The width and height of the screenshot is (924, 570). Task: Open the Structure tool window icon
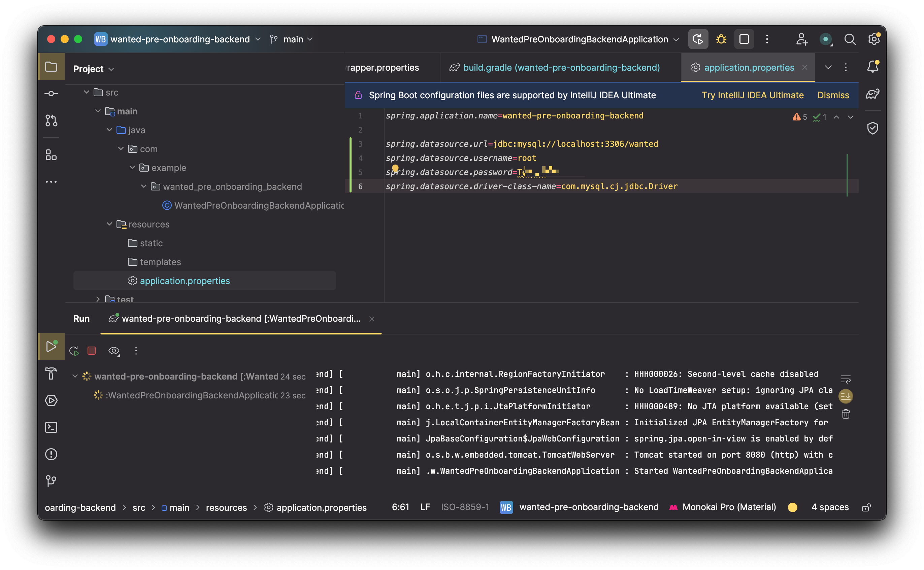point(51,155)
